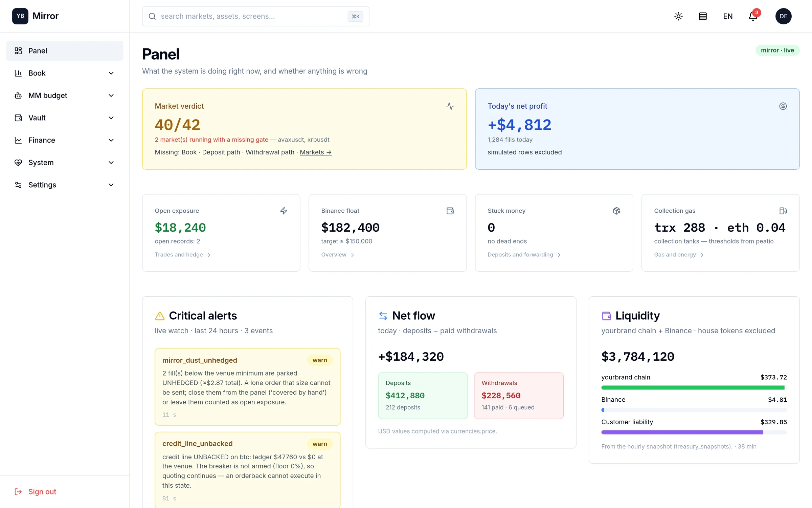This screenshot has height=508, width=812.
Task: Click the wallet icon on Binance float
Action: point(450,211)
